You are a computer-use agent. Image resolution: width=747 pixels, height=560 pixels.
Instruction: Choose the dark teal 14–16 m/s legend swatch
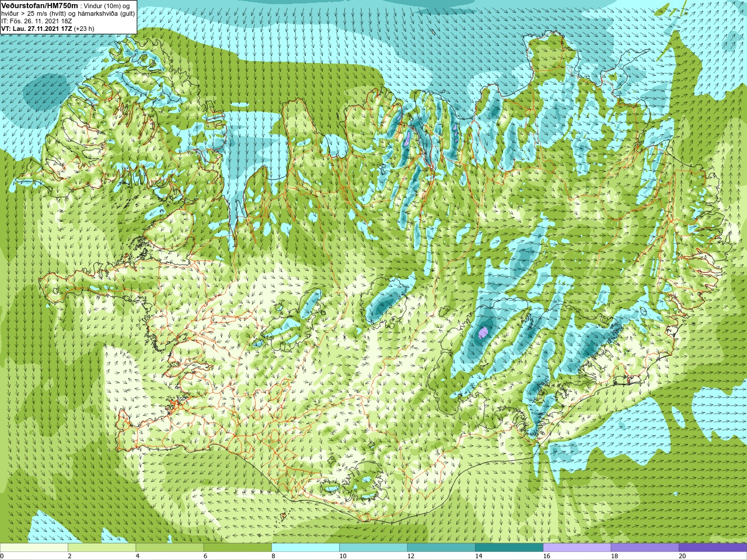pyautogui.click(x=509, y=548)
